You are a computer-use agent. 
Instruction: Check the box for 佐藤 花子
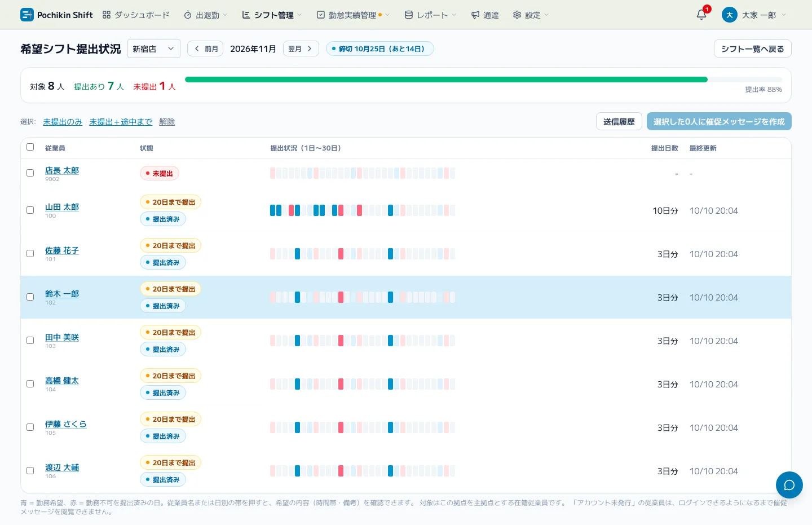coord(30,254)
